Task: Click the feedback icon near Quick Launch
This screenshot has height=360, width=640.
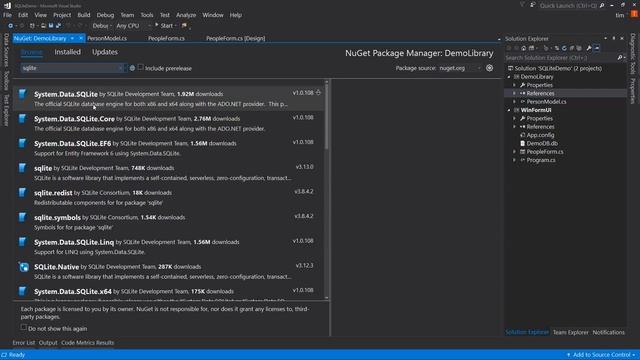Action: click(x=533, y=5)
